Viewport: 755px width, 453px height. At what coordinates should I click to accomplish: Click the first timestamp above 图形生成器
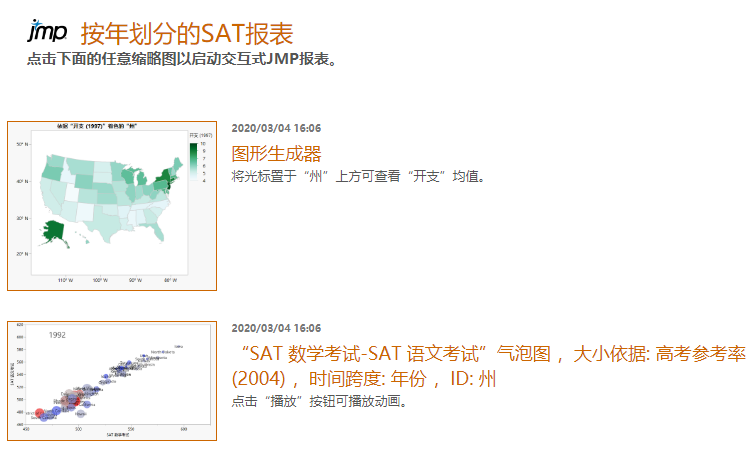click(x=276, y=128)
